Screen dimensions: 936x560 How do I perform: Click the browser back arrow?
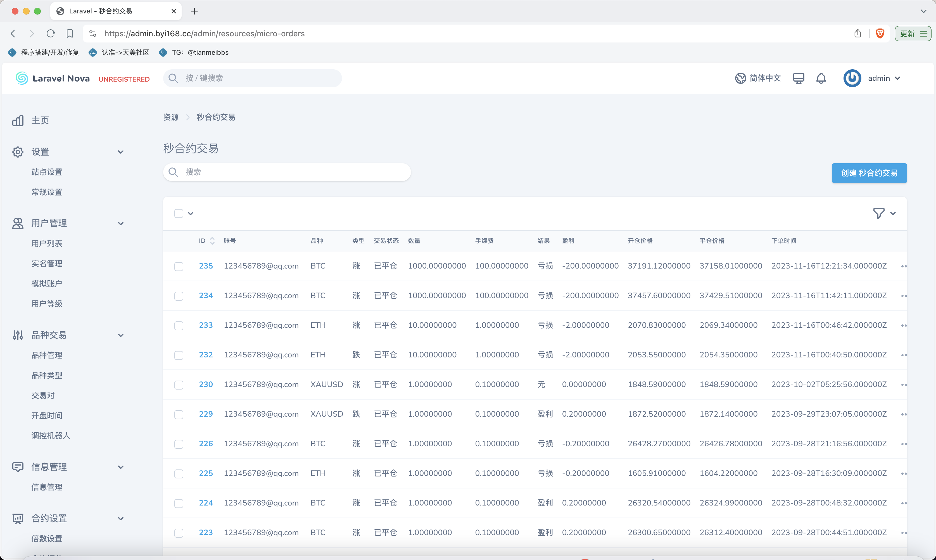tap(13, 34)
